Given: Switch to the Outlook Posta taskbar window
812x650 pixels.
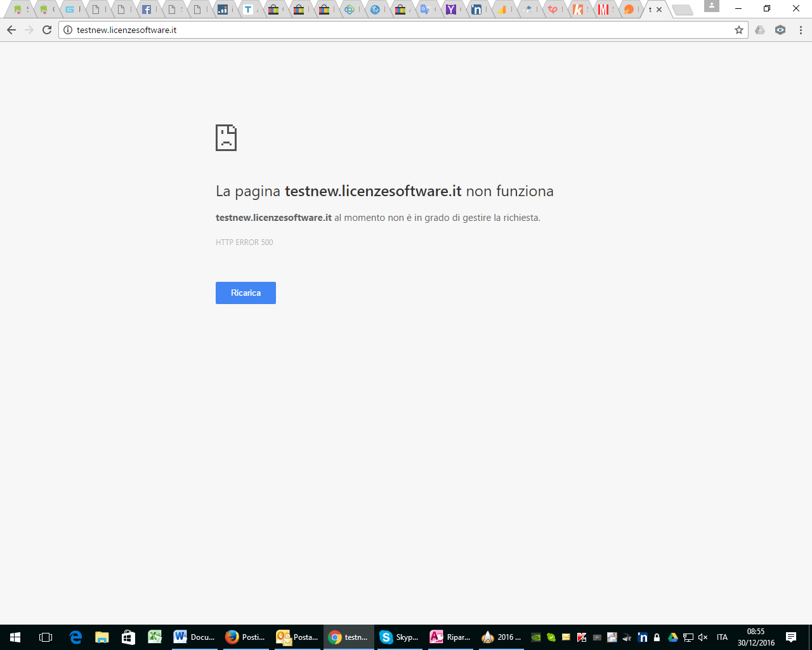Looking at the screenshot, I should click(298, 637).
